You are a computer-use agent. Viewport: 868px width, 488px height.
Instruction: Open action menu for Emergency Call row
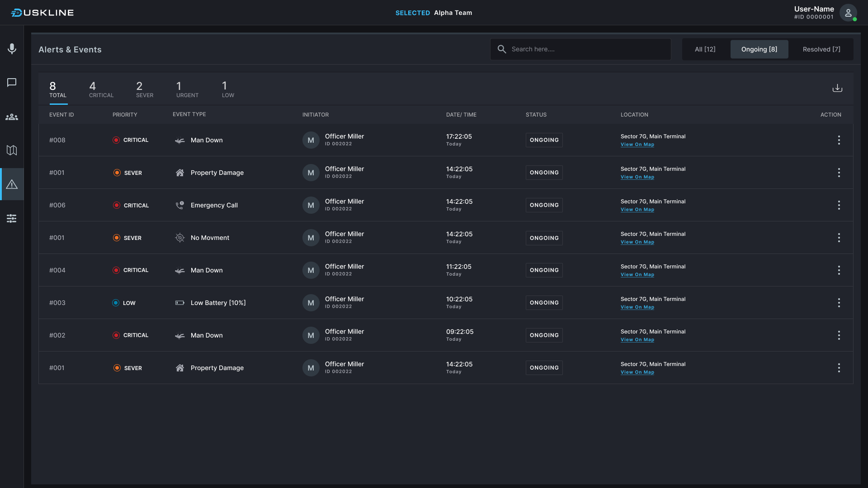click(x=839, y=205)
